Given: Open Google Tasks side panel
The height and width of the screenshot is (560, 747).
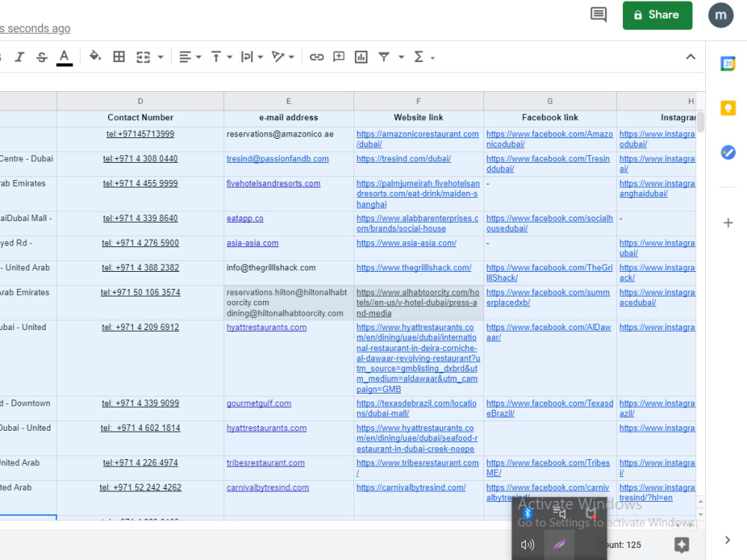Looking at the screenshot, I should point(728,152).
